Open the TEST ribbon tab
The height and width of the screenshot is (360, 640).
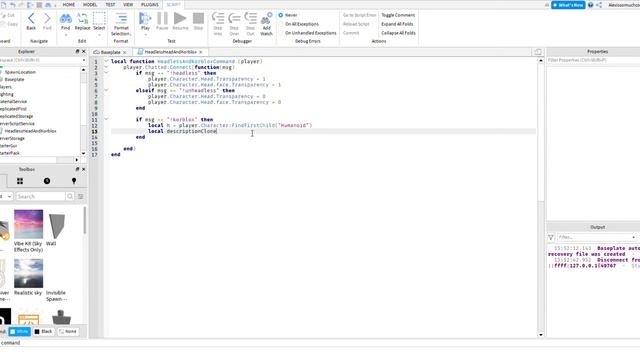pos(110,4)
